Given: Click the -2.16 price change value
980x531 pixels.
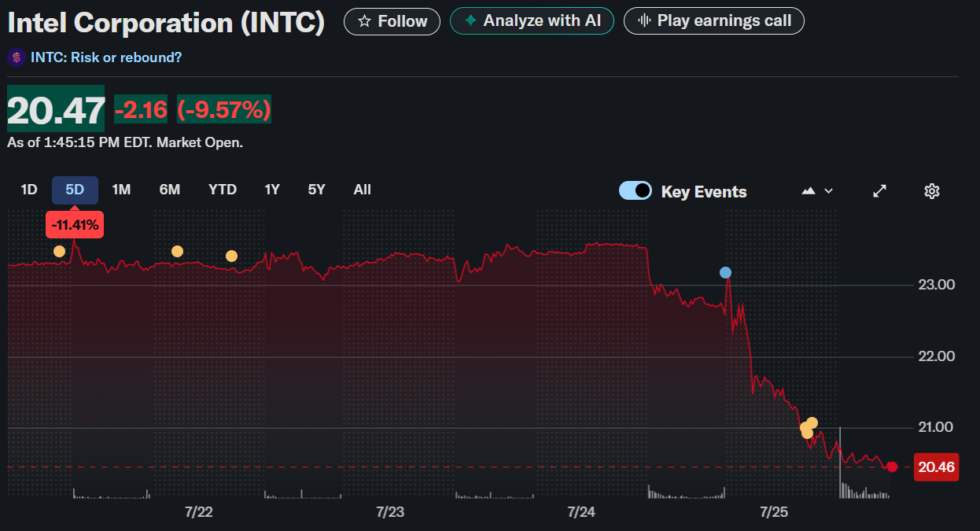Looking at the screenshot, I should (x=142, y=109).
